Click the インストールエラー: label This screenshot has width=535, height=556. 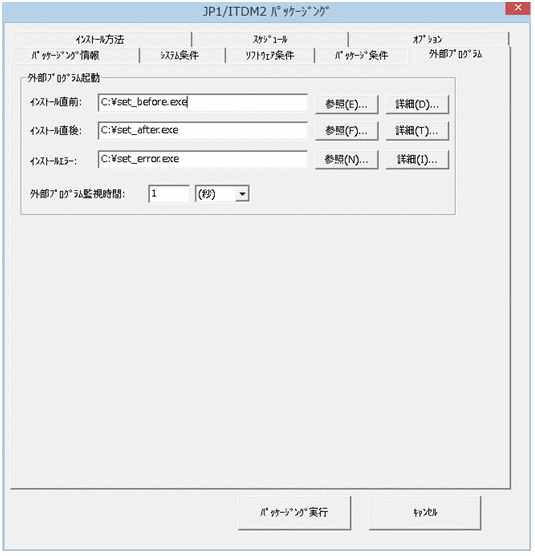(x=53, y=161)
